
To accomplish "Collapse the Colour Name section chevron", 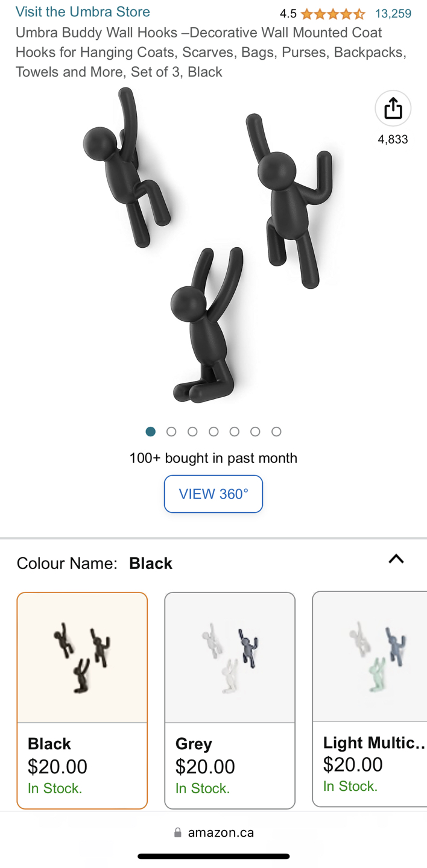I will tap(396, 559).
